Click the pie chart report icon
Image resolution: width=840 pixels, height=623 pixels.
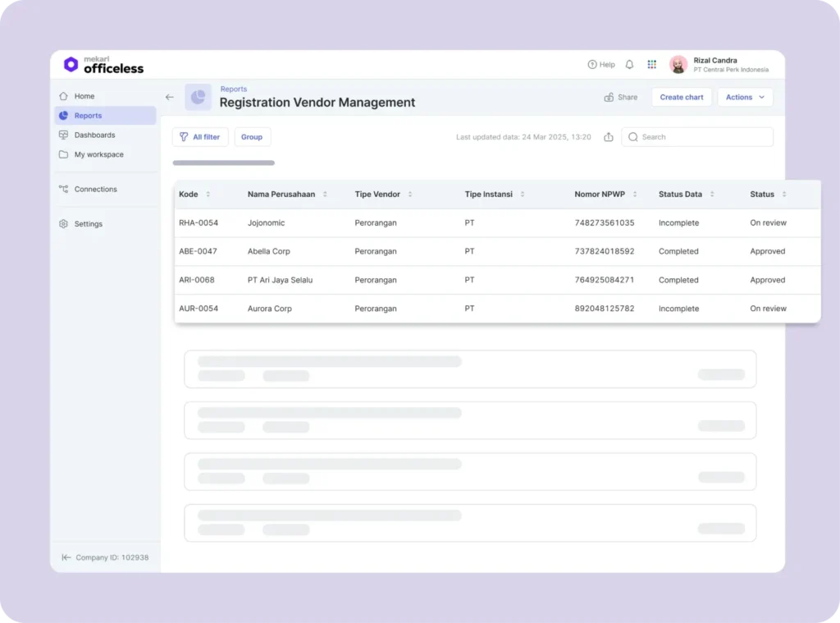click(x=198, y=97)
